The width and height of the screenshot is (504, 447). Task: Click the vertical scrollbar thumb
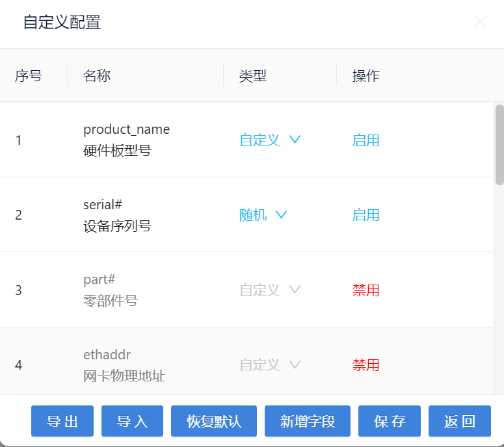coord(499,144)
